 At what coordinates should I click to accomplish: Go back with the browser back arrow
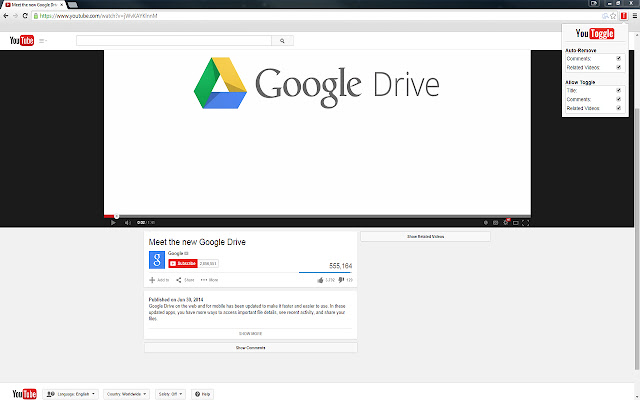(x=6, y=16)
